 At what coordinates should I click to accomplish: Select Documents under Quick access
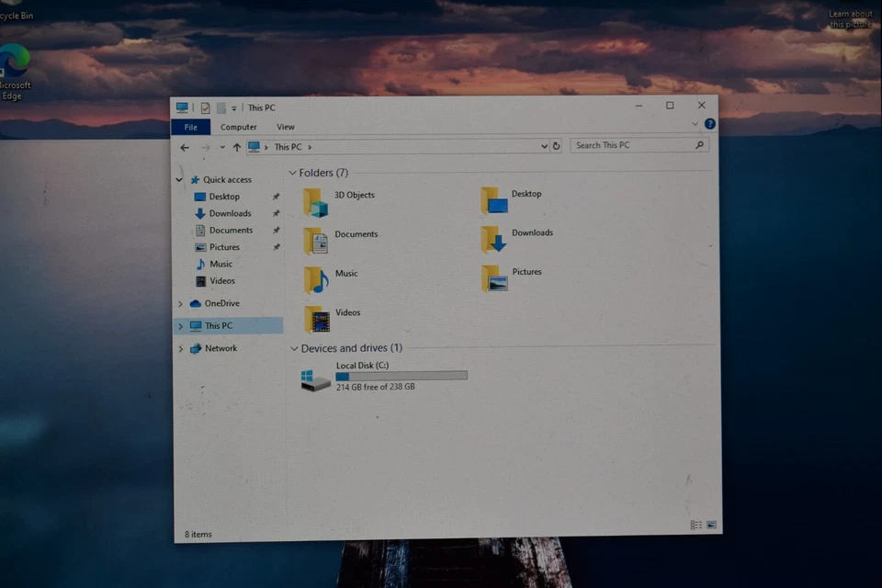tap(231, 230)
